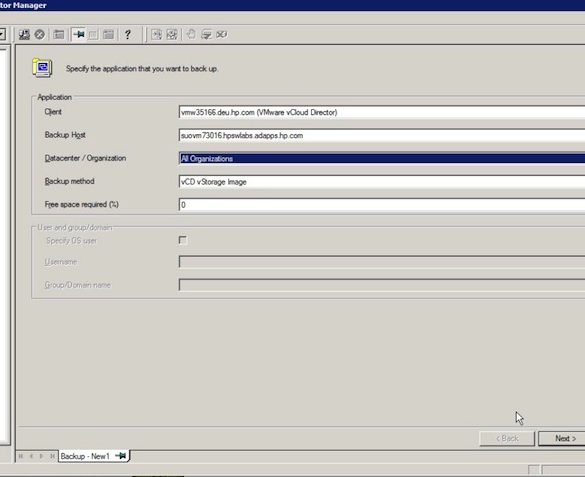
Task: Toggle the green pushpin toolbar button
Action: click(79, 35)
